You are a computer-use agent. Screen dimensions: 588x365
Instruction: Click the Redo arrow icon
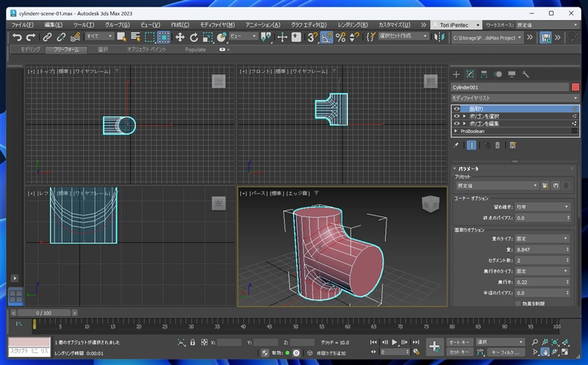click(31, 37)
